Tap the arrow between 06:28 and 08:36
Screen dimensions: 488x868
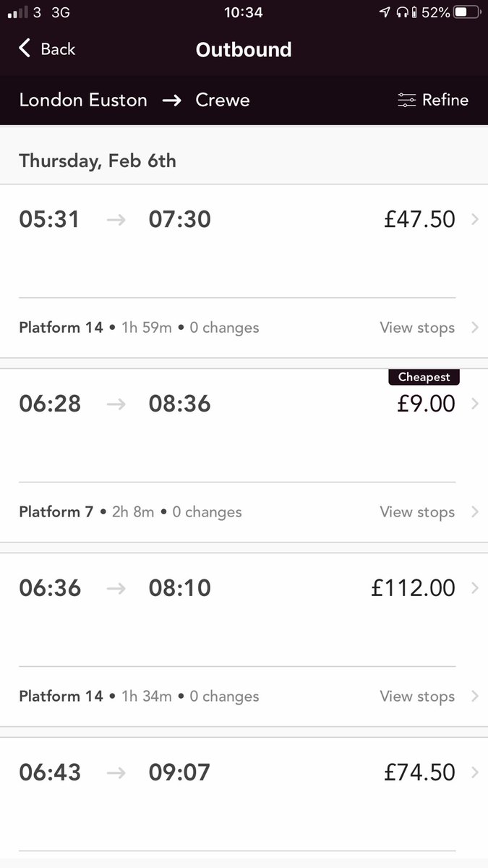[x=116, y=404]
